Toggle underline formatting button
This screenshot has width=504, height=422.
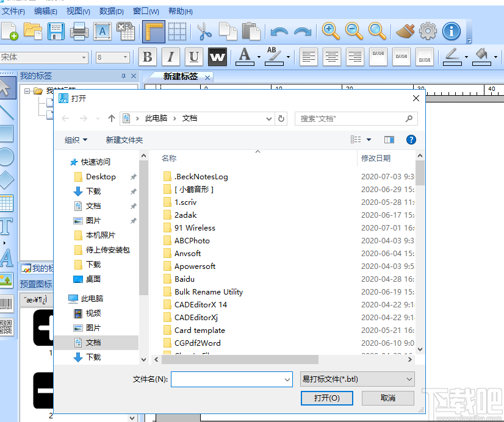(194, 57)
